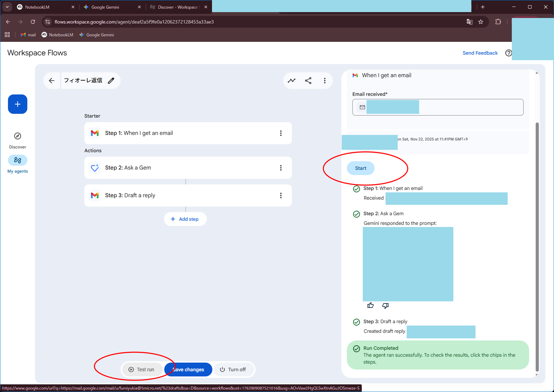Open Step 1 three-dot options menu

tap(280, 133)
